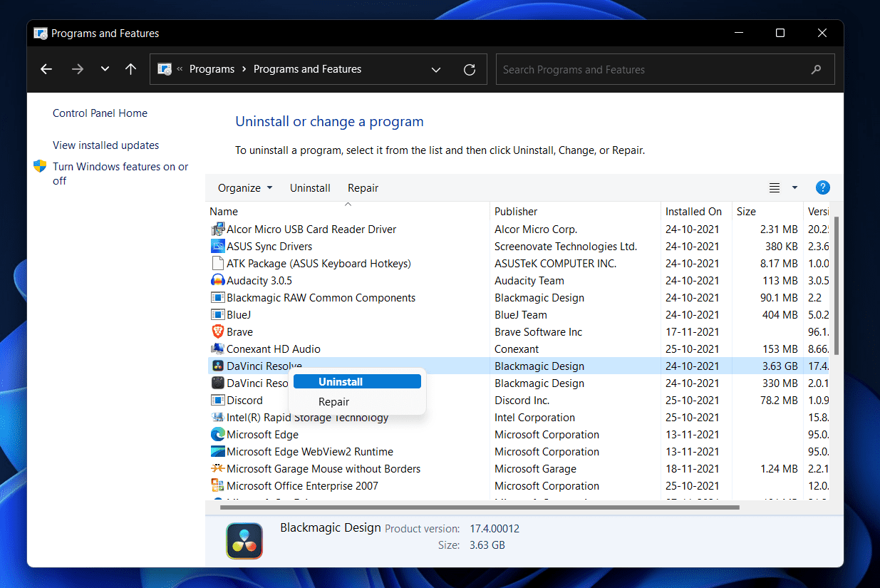
Task: Open Turn Windows features on or off
Action: [120, 174]
